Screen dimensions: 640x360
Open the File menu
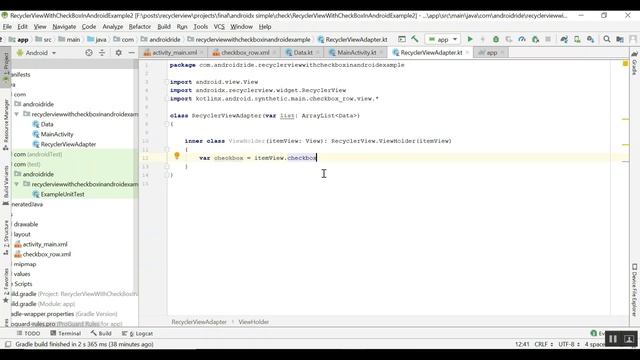[x=7, y=27]
